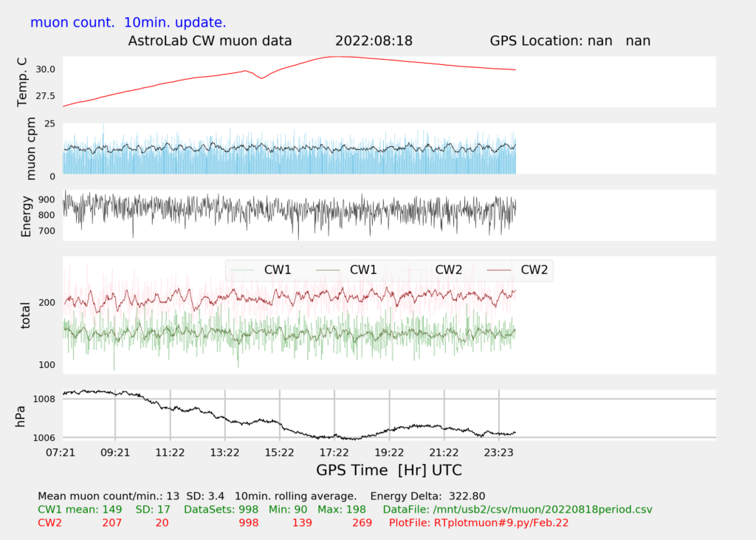Click the red 'CW2' row label at bottom
756x540 pixels.
click(x=49, y=523)
